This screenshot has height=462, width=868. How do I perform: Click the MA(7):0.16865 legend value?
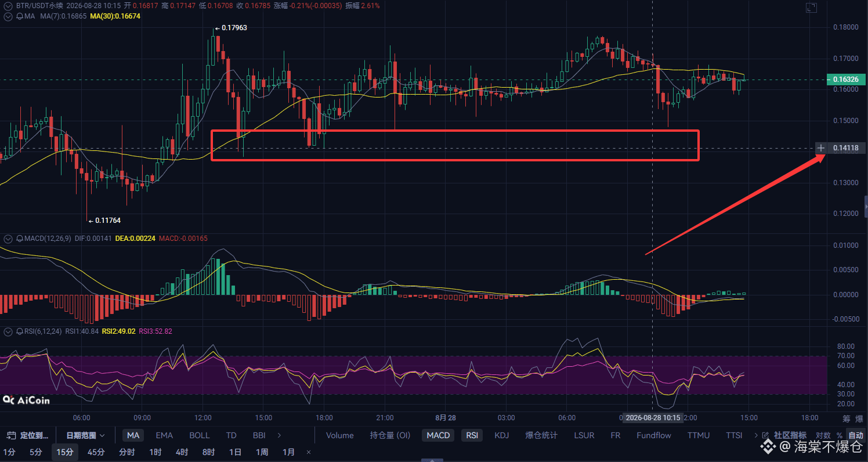[63, 16]
